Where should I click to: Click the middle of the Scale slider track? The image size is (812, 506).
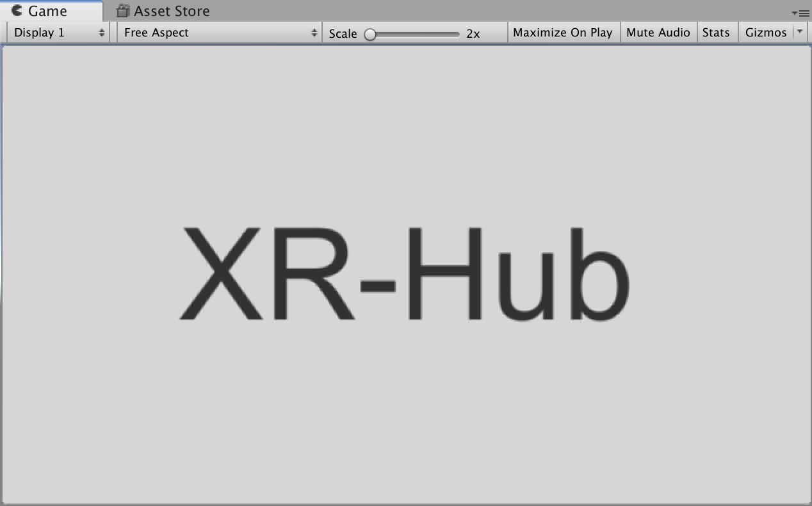[415, 34]
